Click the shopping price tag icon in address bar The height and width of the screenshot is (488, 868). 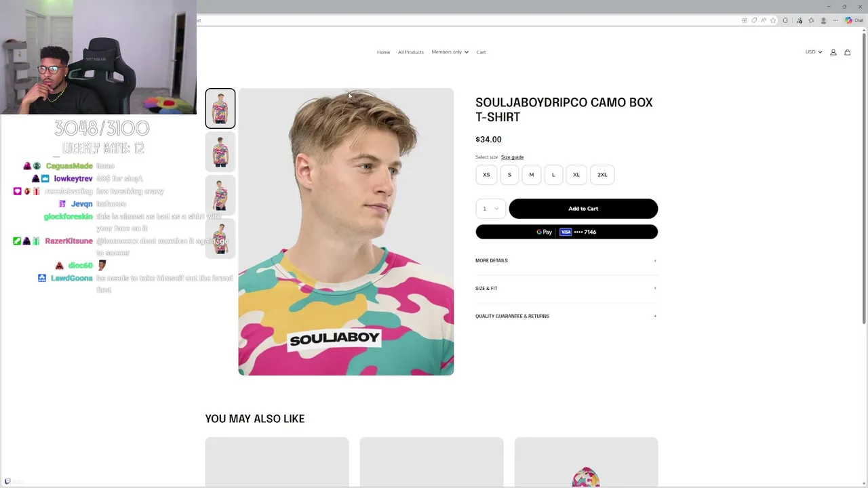(x=754, y=20)
